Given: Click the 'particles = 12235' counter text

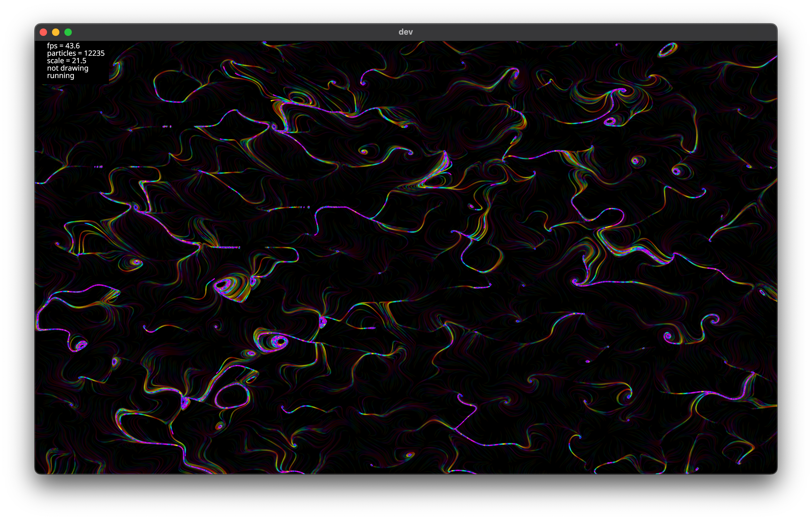Looking at the screenshot, I should 76,53.
